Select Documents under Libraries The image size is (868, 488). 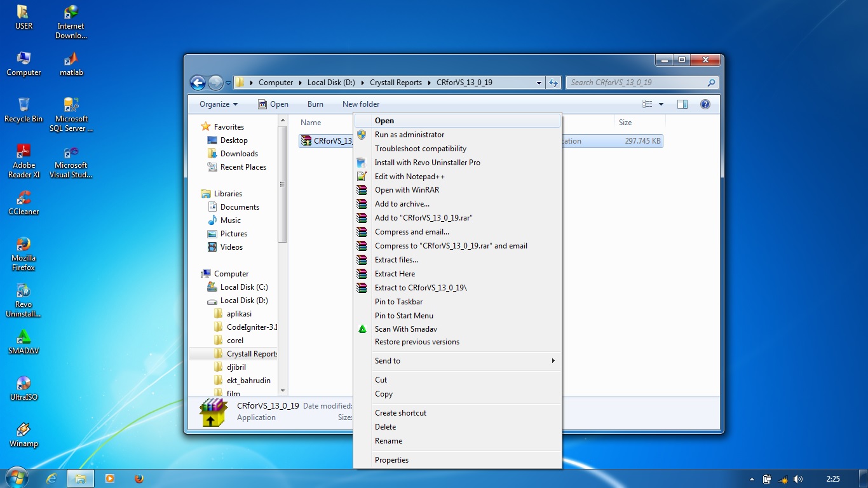tap(240, 207)
